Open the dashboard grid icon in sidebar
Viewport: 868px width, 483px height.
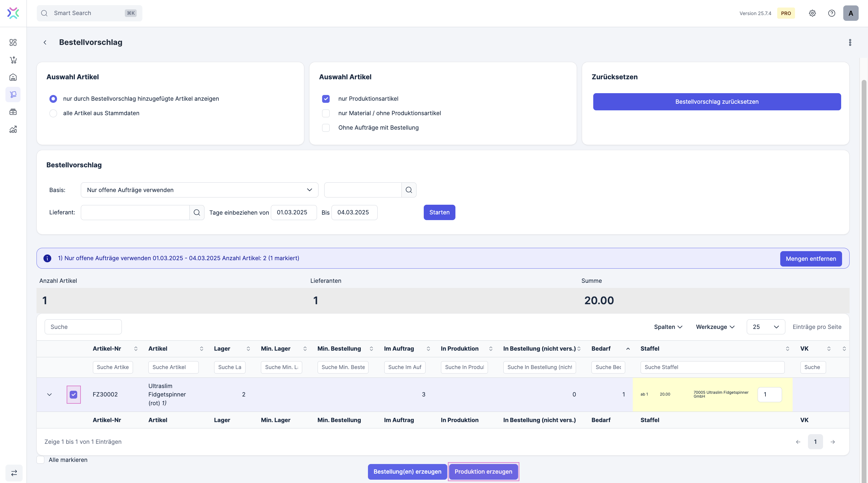(13, 43)
